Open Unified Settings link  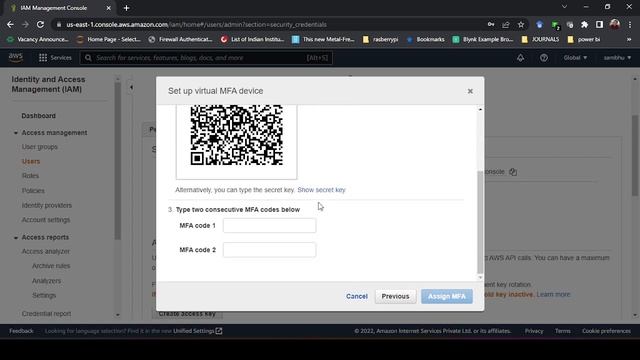(198, 331)
